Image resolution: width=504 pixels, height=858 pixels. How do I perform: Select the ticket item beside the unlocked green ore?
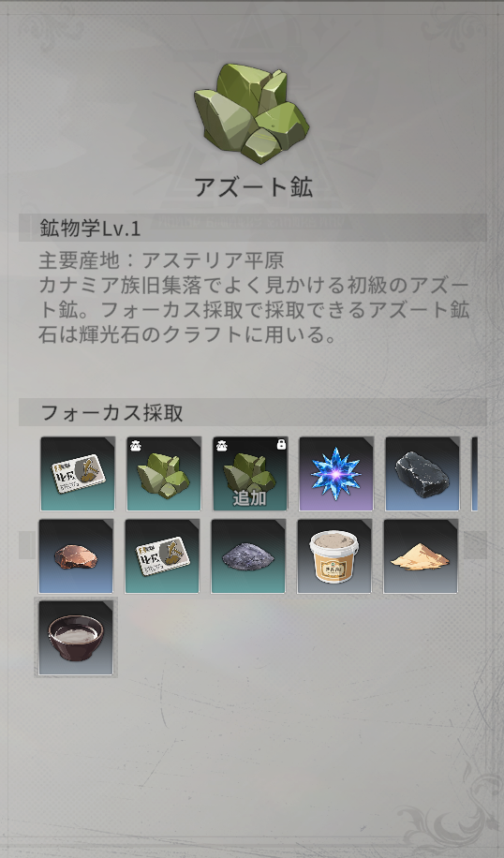tap(78, 474)
